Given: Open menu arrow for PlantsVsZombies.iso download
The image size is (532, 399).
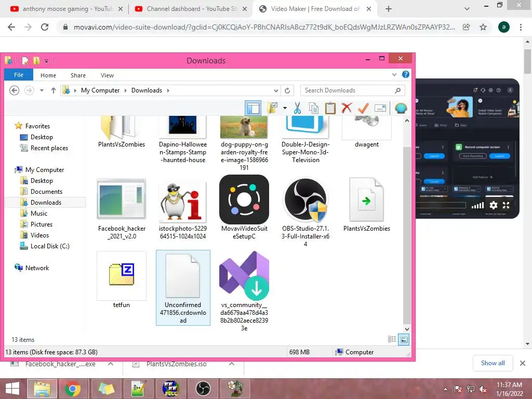Looking at the screenshot, I should point(231,364).
